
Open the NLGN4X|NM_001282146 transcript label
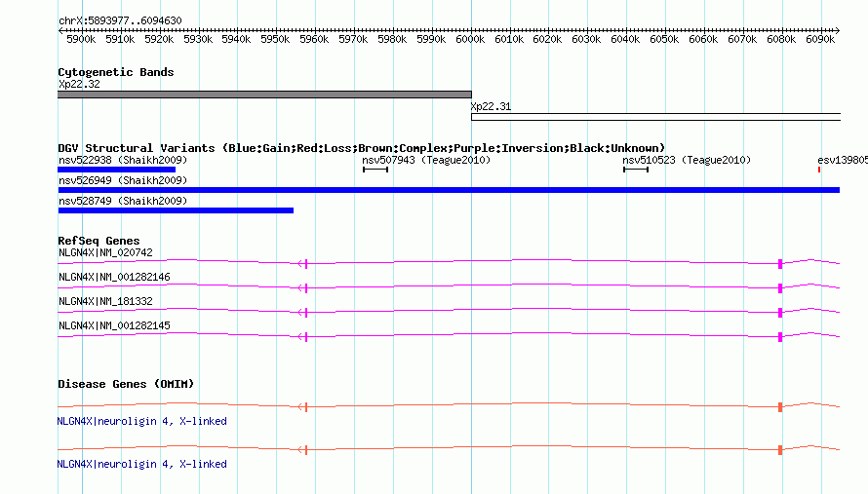pos(114,277)
